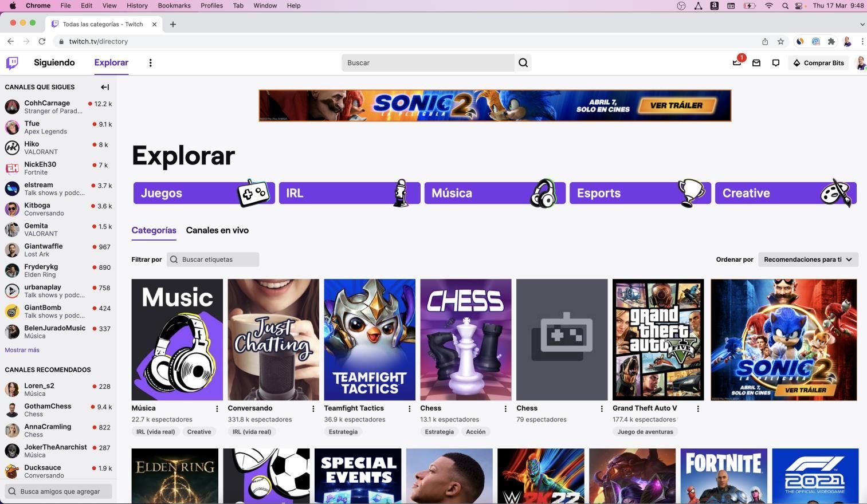Click the Sonic 2 Ver Tráiler banner ad
The width and height of the screenshot is (867, 504).
(x=495, y=105)
